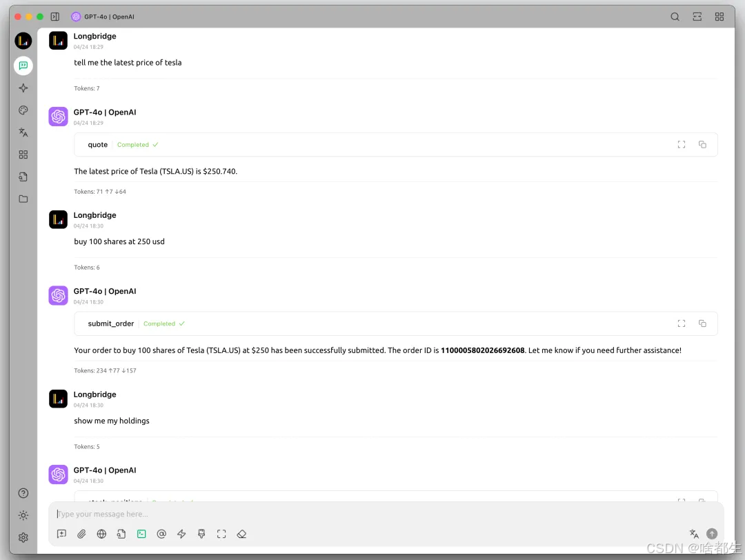Expand the submit_order tool call block
Viewport: 745px width, 560px height.
[396, 323]
